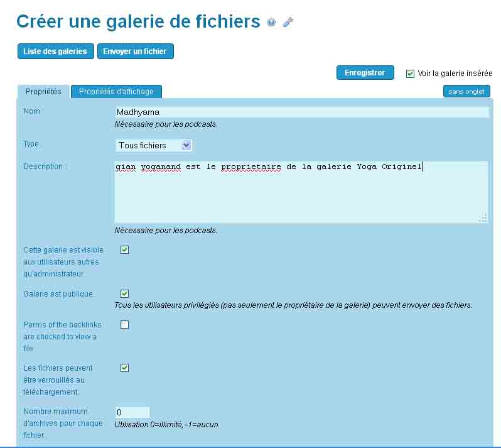Click the misspelled word 'yoganand' in Description
The image size is (501, 448).
[160, 167]
